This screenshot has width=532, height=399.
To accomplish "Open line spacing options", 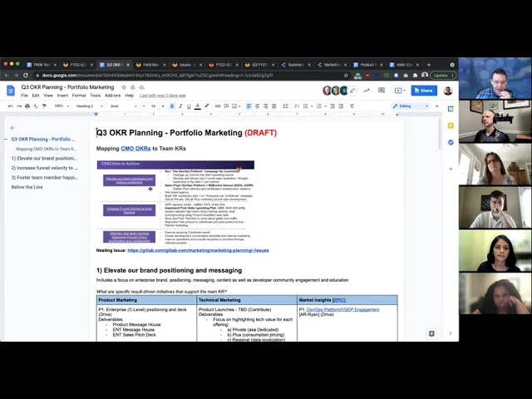I will [286, 106].
